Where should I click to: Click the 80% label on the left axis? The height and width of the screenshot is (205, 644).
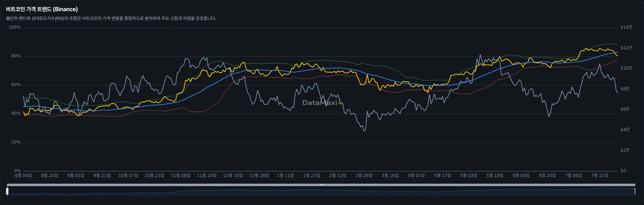16,56
